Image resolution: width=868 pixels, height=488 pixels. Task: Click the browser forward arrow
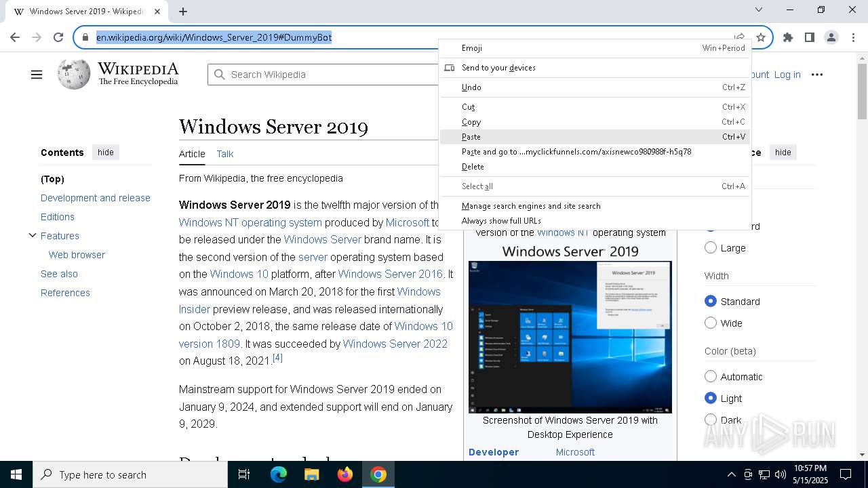pos(37,37)
